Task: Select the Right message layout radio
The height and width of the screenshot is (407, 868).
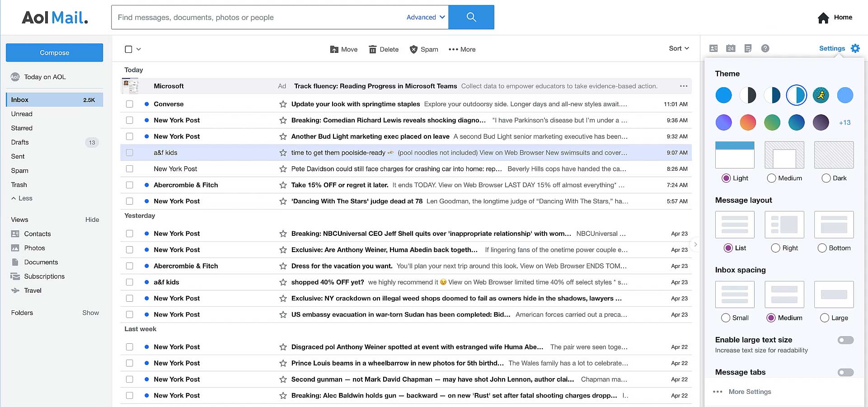Action: coord(775,248)
